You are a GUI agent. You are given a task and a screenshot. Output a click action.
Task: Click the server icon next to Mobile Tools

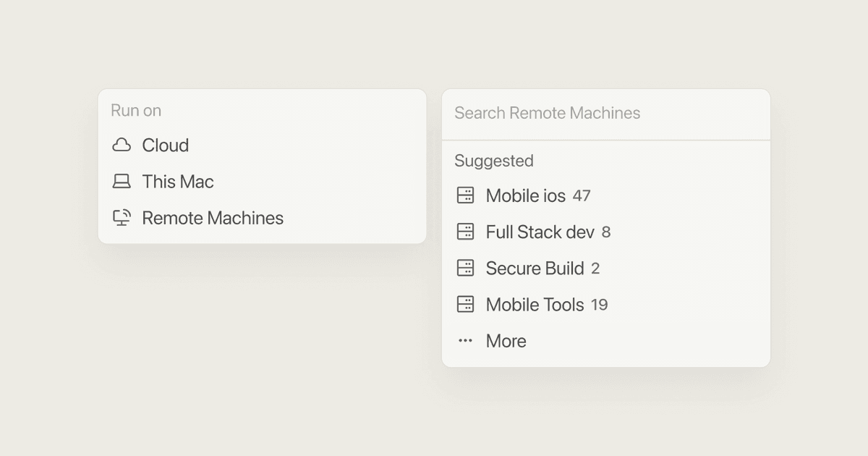[465, 304]
